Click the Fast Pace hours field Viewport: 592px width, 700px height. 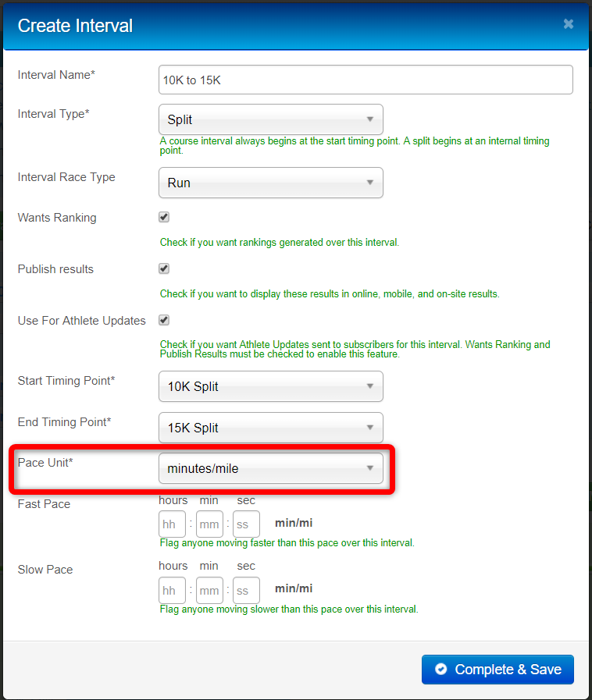[172, 524]
